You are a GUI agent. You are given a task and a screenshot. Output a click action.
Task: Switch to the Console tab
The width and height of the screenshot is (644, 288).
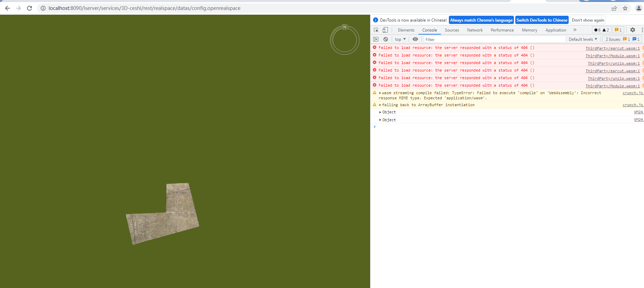point(429,30)
